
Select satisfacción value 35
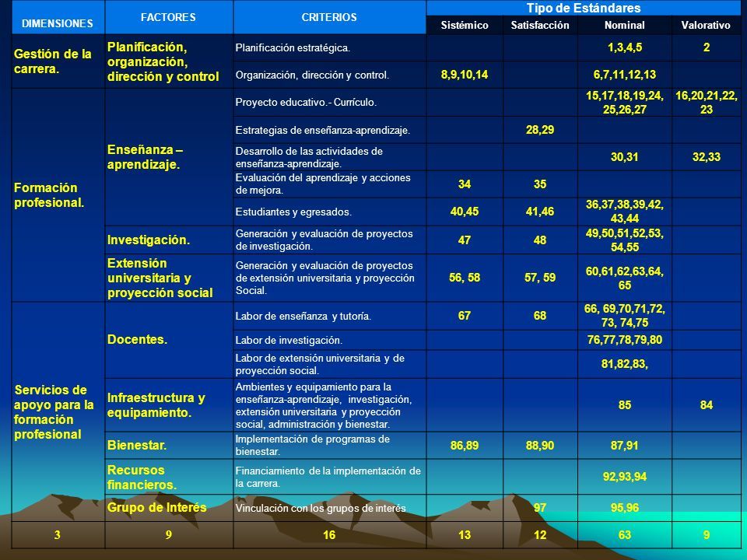(540, 184)
